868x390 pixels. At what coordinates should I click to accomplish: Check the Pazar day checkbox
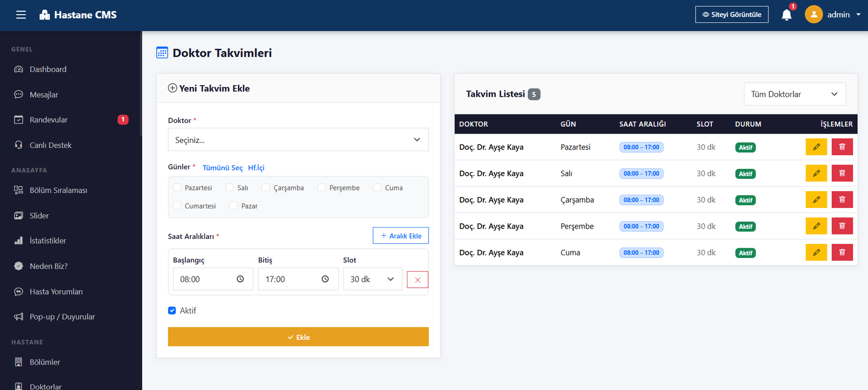[x=233, y=205]
